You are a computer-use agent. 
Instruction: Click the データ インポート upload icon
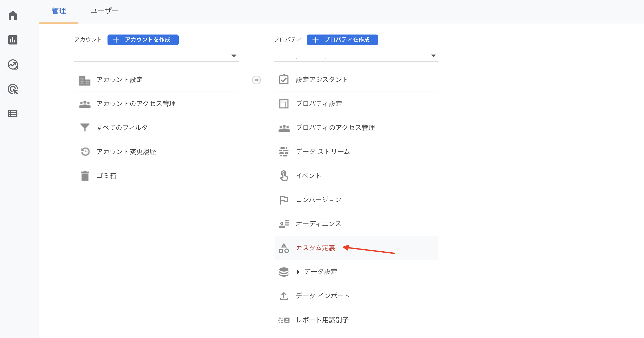click(x=284, y=296)
